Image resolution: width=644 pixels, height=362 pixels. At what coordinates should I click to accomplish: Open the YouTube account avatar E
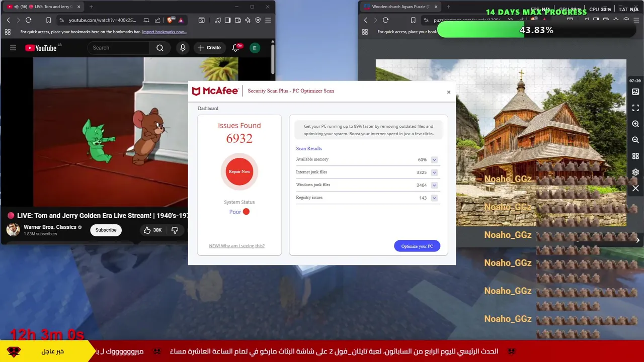click(x=255, y=48)
